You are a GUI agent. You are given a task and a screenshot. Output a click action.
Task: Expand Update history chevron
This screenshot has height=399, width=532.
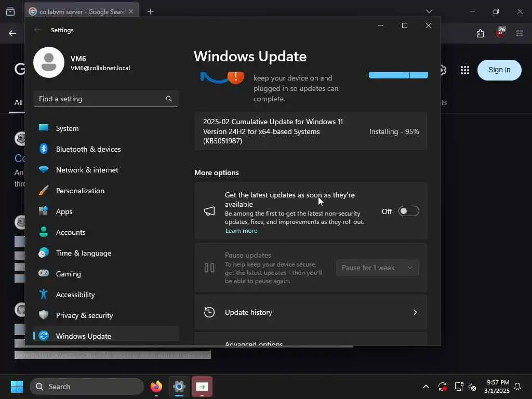pyautogui.click(x=415, y=312)
